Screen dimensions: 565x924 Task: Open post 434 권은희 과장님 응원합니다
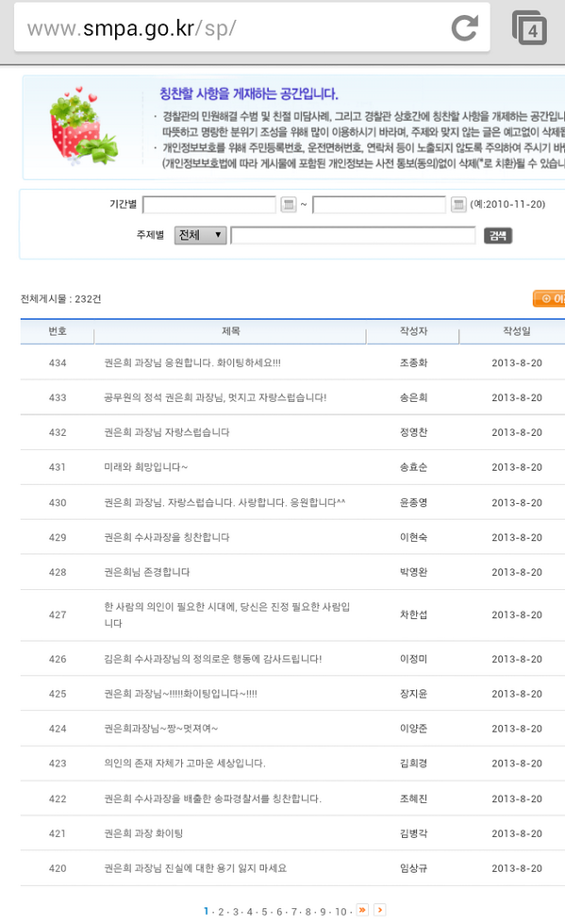click(x=192, y=363)
